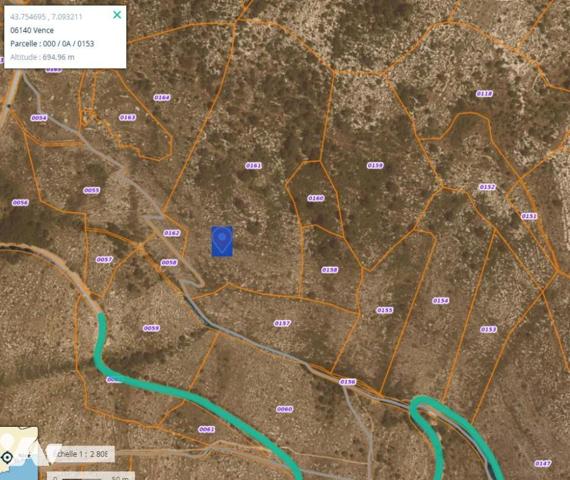
Task: Select parcel label 0118
Action: pyautogui.click(x=485, y=94)
